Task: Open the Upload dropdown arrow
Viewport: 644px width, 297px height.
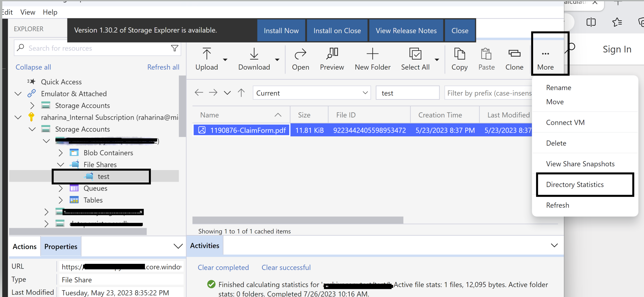Action: [x=225, y=60]
